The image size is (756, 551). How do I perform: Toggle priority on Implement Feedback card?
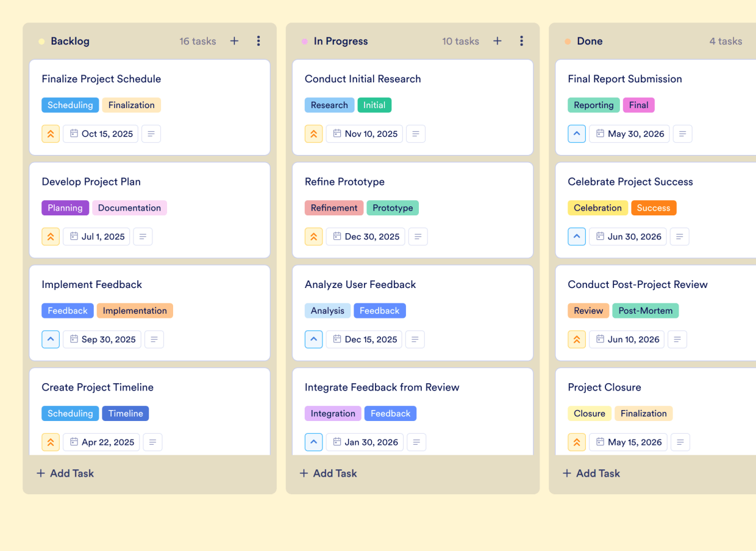(x=51, y=339)
